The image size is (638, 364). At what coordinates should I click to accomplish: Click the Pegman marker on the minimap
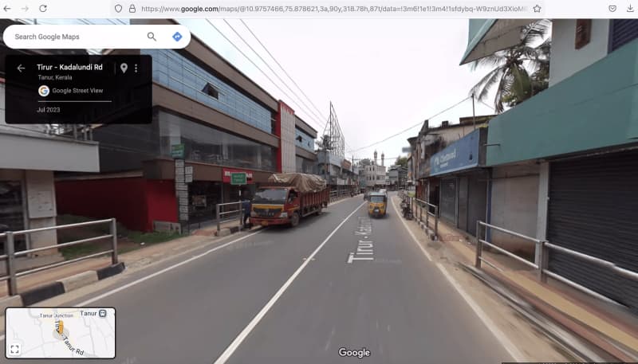click(59, 327)
